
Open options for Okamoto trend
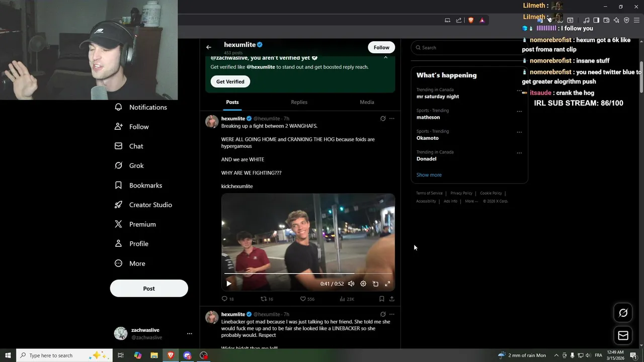pos(519,132)
